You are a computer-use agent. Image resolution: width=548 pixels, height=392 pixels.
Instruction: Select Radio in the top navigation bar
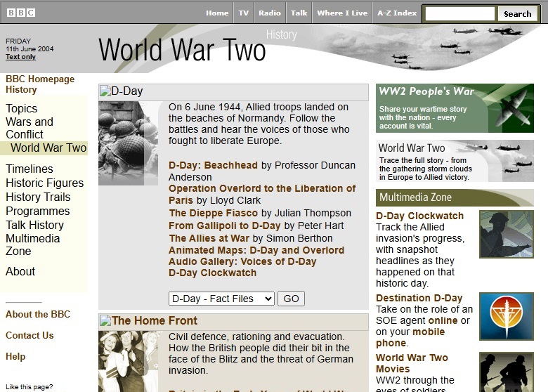(x=270, y=13)
